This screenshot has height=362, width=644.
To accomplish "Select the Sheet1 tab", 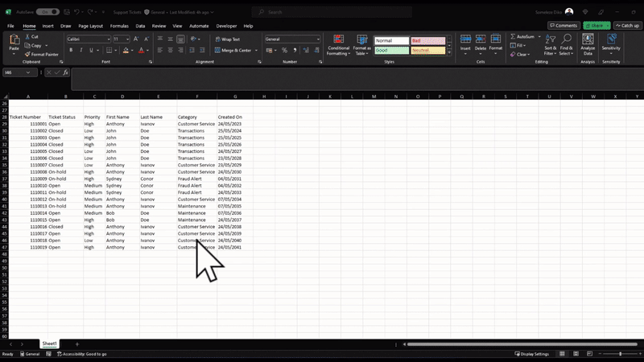I will (x=49, y=343).
